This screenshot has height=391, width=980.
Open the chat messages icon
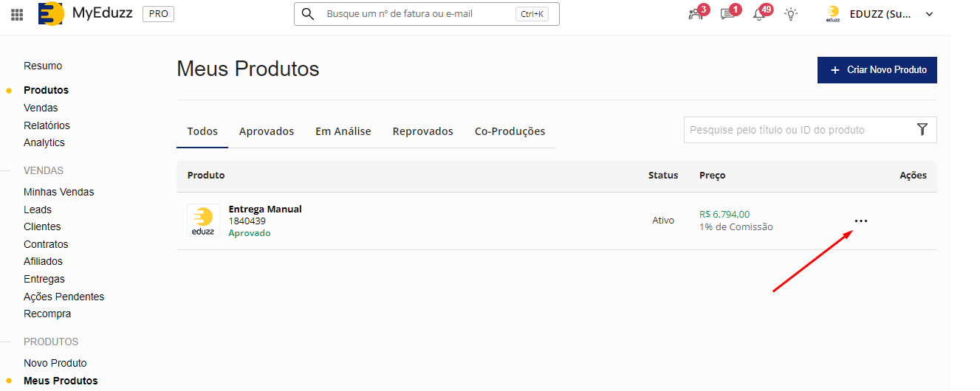tap(727, 14)
